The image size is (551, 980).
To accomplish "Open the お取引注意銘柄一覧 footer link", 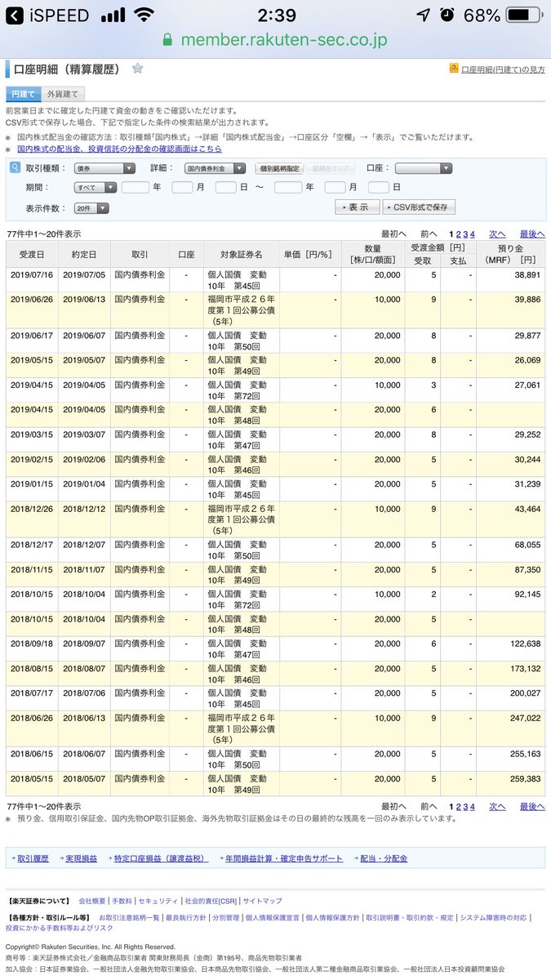I will pyautogui.click(x=130, y=917).
